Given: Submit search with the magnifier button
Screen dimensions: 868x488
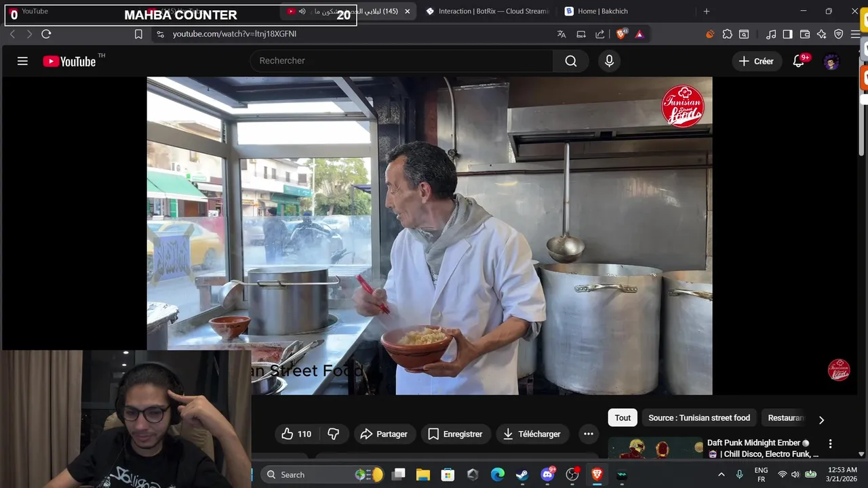Looking at the screenshot, I should point(571,61).
